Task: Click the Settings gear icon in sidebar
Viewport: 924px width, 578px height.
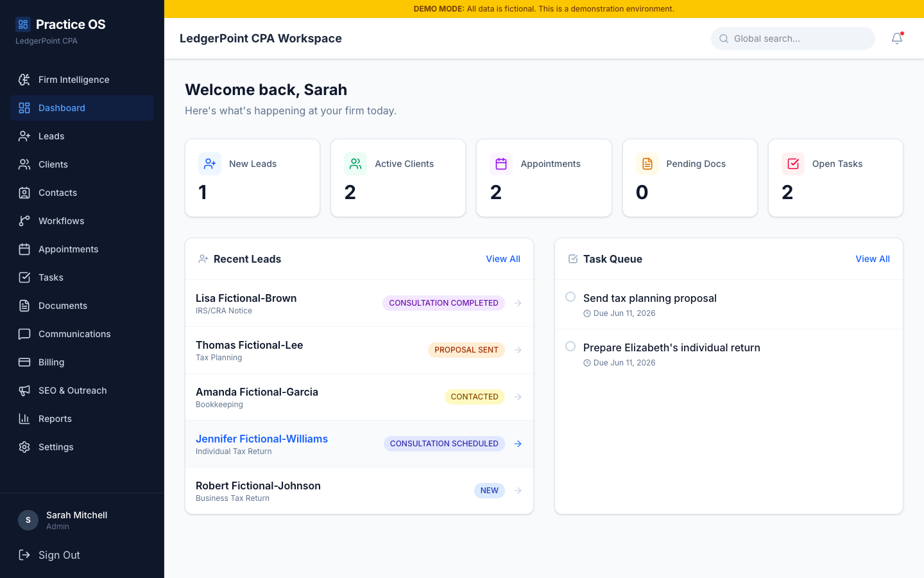Action: coord(24,447)
